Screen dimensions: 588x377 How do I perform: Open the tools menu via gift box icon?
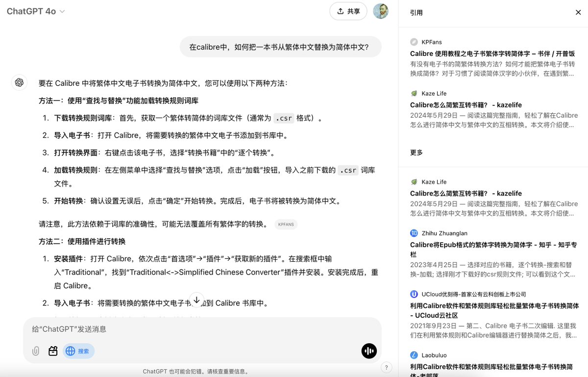click(x=53, y=351)
